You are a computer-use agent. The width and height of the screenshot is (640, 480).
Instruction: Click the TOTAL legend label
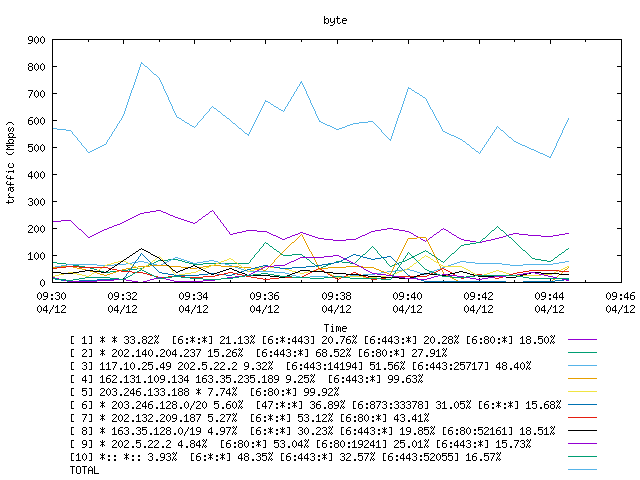tap(84, 470)
